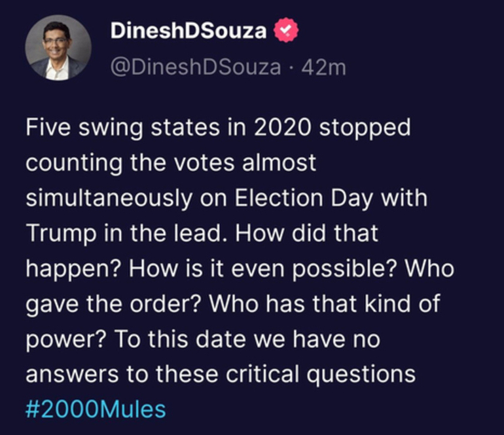Screen dimensions: 504x435
Task: Click the phrase "gave the order?" text
Action: pyautogui.click(x=114, y=304)
